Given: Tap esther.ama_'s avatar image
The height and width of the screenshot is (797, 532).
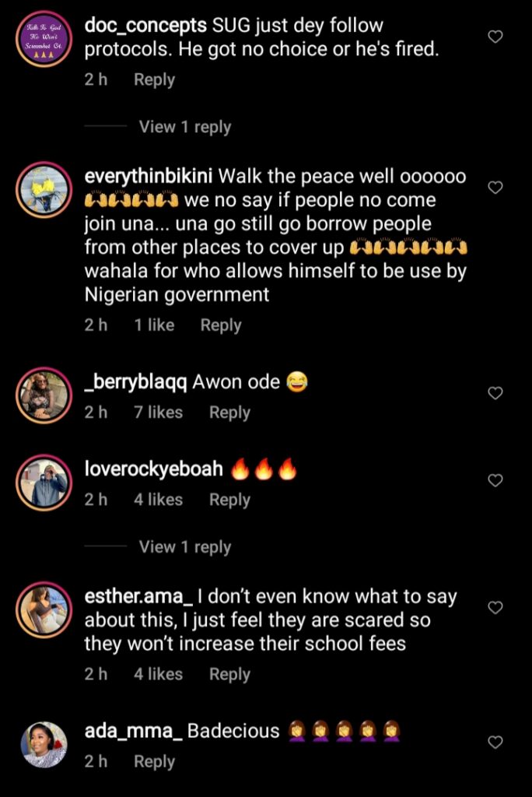Looking at the screenshot, I should pos(44,609).
